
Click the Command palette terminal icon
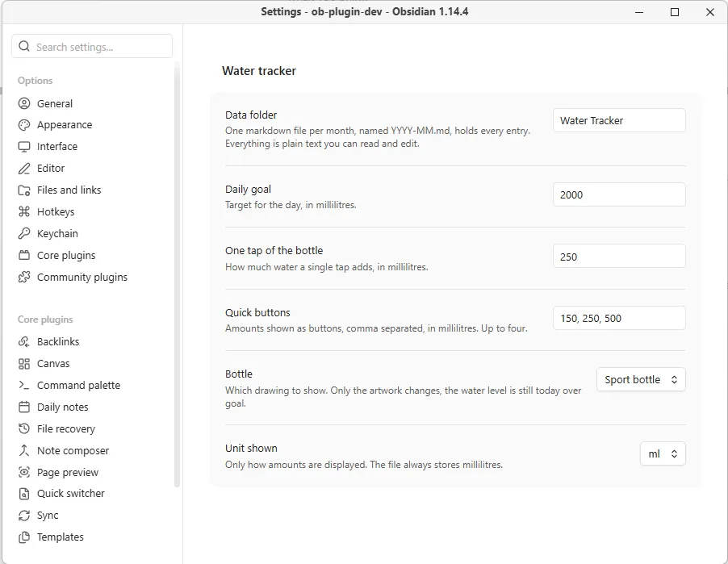click(x=24, y=386)
